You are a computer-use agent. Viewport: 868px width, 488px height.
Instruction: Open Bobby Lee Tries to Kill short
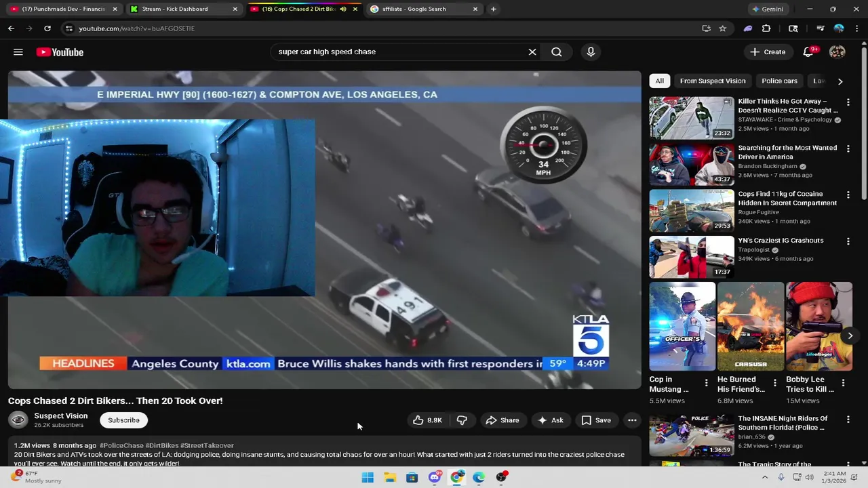click(819, 326)
